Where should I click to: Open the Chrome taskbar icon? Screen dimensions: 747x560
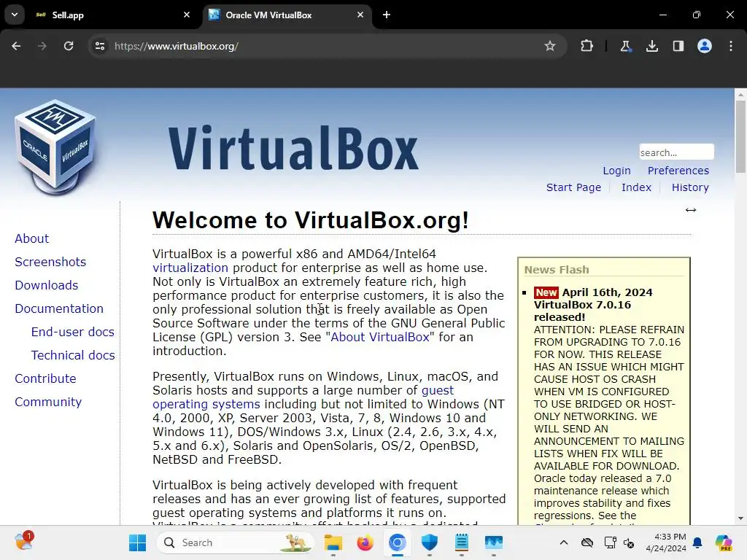point(397,542)
